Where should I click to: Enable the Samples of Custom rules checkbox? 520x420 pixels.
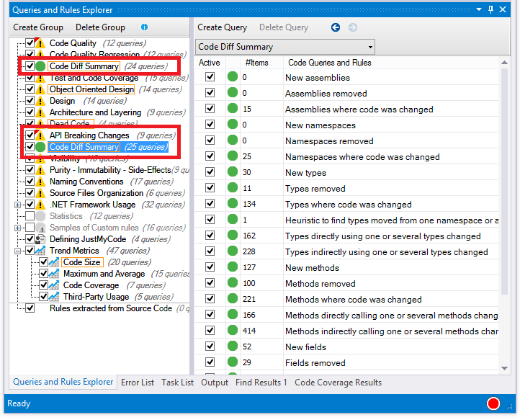[30, 228]
